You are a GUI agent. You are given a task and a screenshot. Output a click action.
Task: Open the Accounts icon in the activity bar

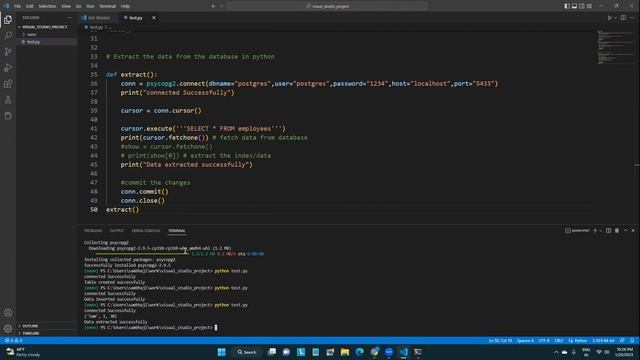tap(8, 313)
